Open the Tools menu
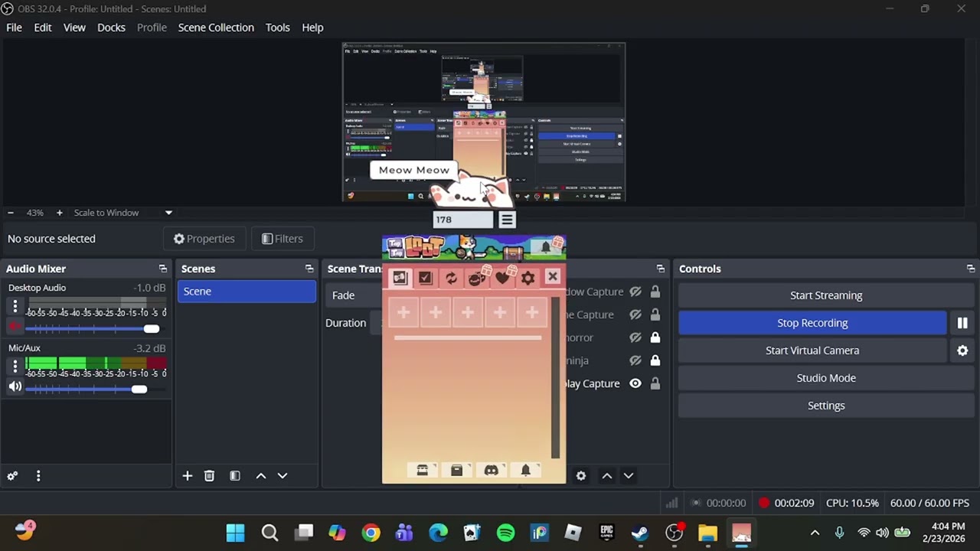This screenshot has width=980, height=551. tap(277, 28)
